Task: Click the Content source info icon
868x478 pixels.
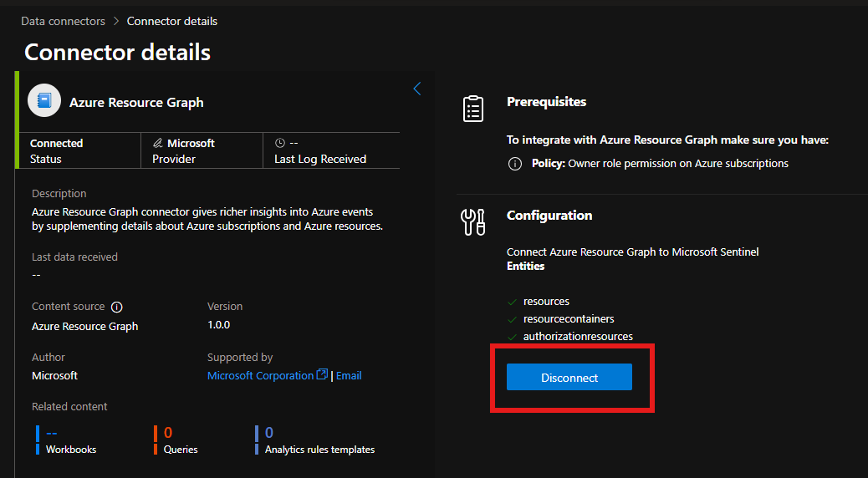Action: tap(117, 307)
